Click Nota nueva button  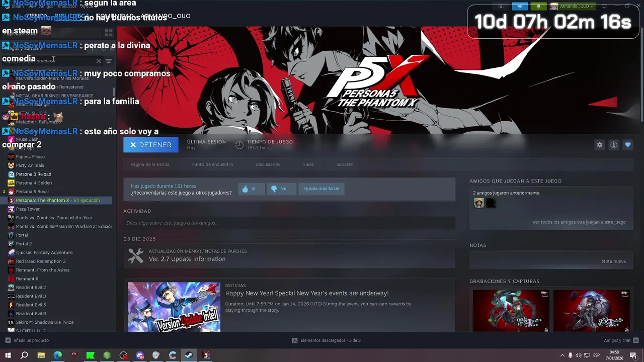click(614, 261)
